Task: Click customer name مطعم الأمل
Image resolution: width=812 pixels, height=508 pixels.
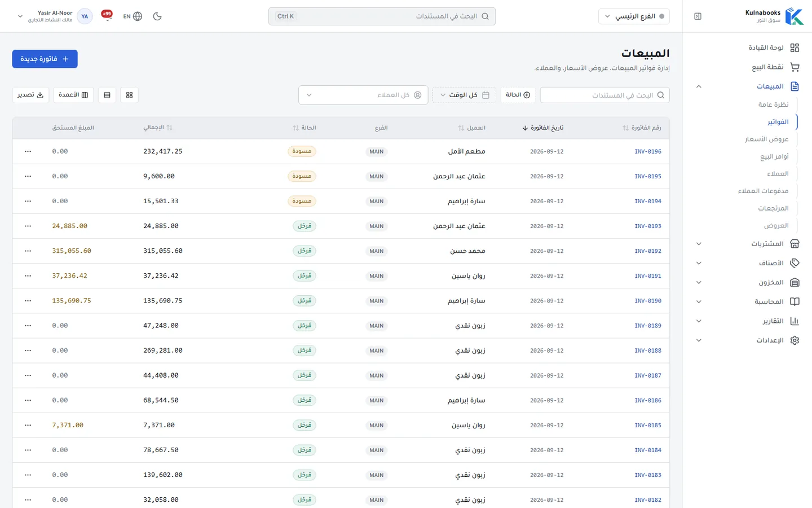Action: (466, 151)
